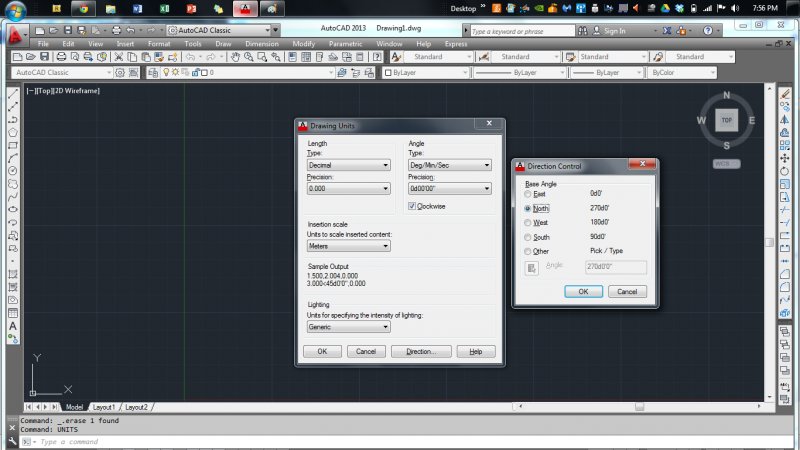The width and height of the screenshot is (800, 450).
Task: Toggle the Clockwise checkbox
Action: 412,206
